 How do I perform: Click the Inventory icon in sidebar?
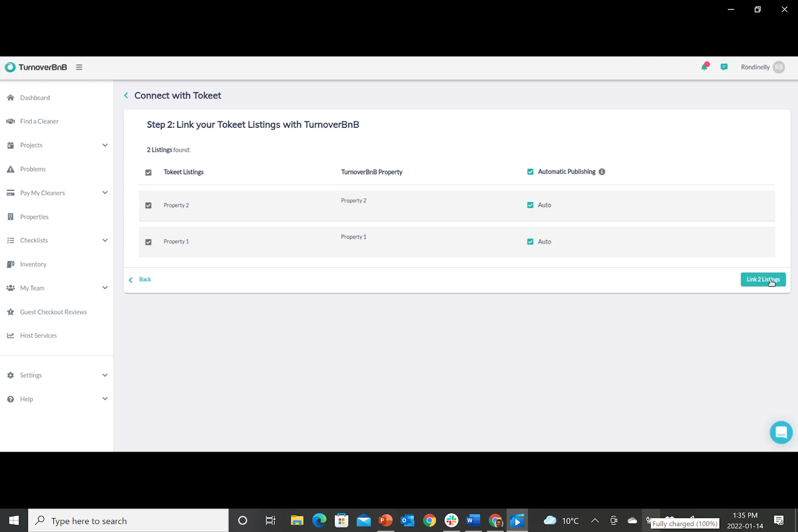tap(10, 264)
